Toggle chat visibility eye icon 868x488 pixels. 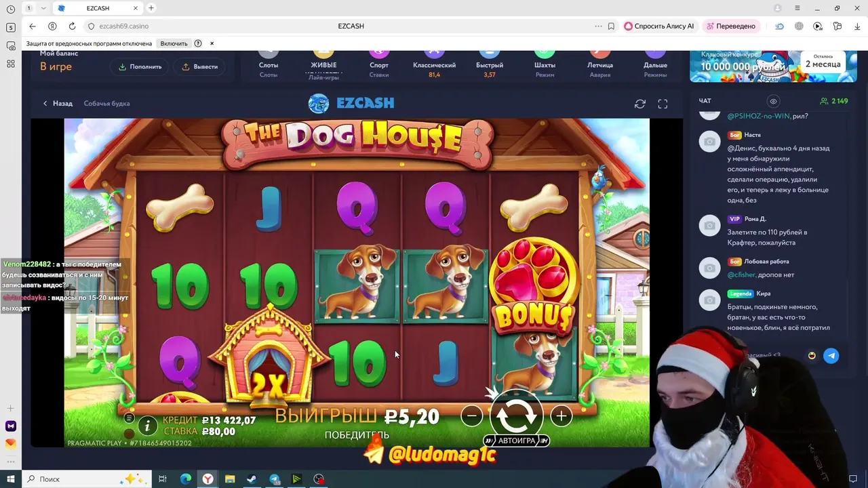coord(773,101)
